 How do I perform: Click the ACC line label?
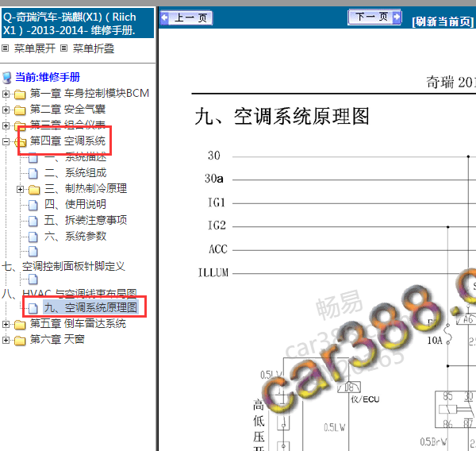218,249
